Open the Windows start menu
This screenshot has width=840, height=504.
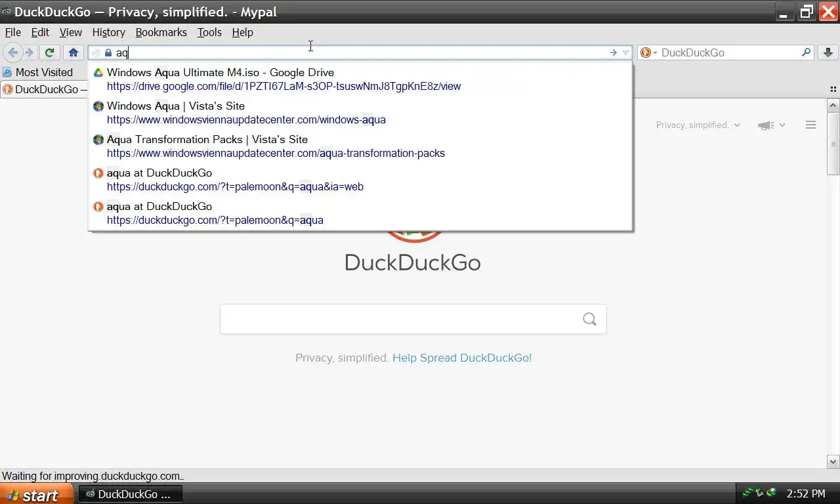click(x=37, y=494)
